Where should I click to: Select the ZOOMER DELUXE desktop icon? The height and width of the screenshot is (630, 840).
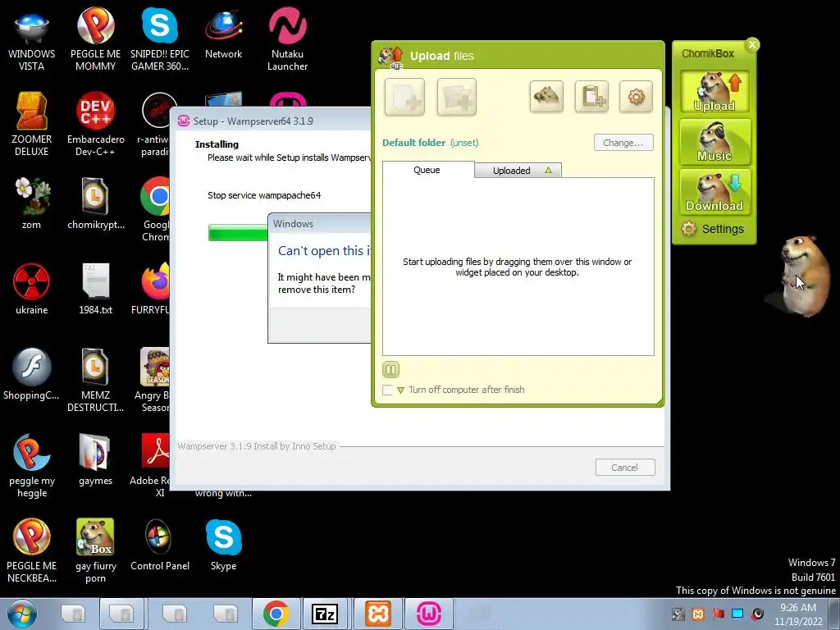pyautogui.click(x=32, y=124)
